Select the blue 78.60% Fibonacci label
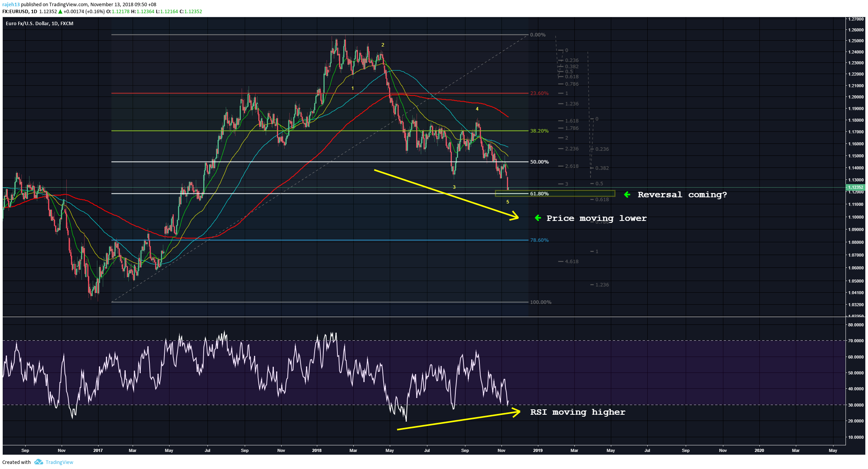 [x=539, y=240]
